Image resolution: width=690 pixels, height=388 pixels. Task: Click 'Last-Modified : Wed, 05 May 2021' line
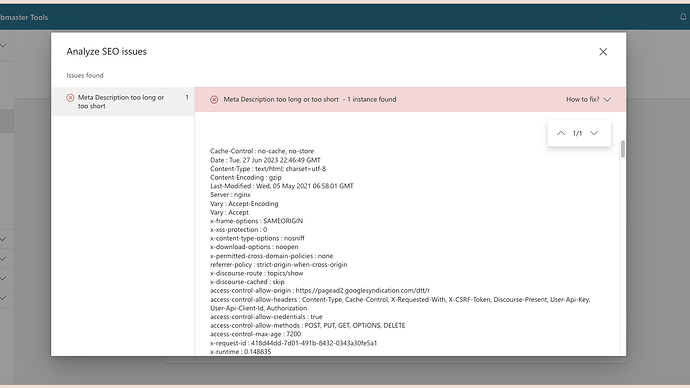282,186
